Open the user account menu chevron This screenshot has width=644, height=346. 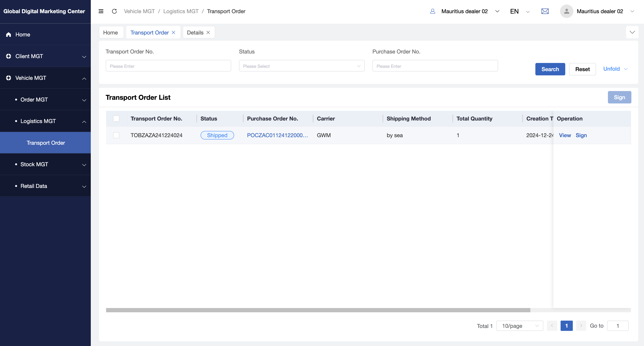pos(632,11)
